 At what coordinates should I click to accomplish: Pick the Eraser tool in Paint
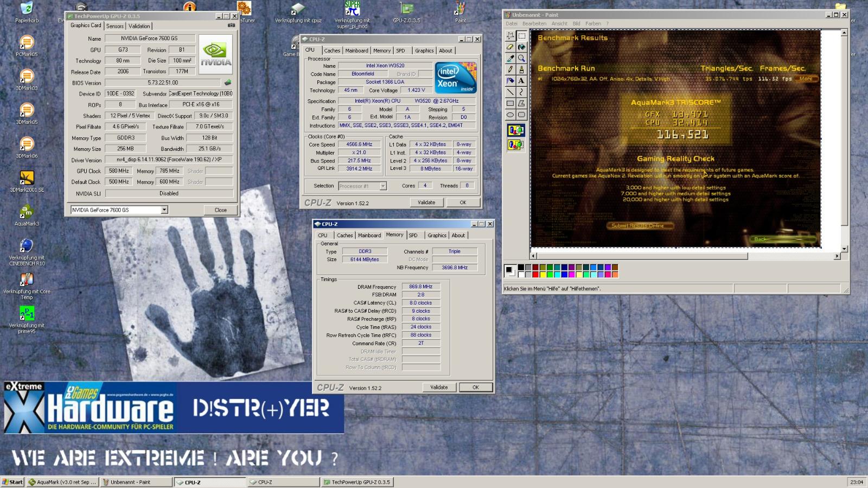pyautogui.click(x=510, y=47)
